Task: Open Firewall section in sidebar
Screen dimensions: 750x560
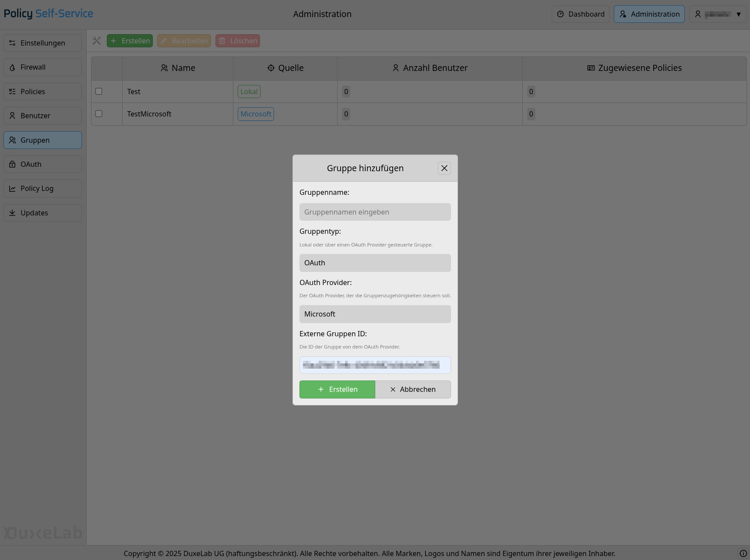Action: click(42, 67)
